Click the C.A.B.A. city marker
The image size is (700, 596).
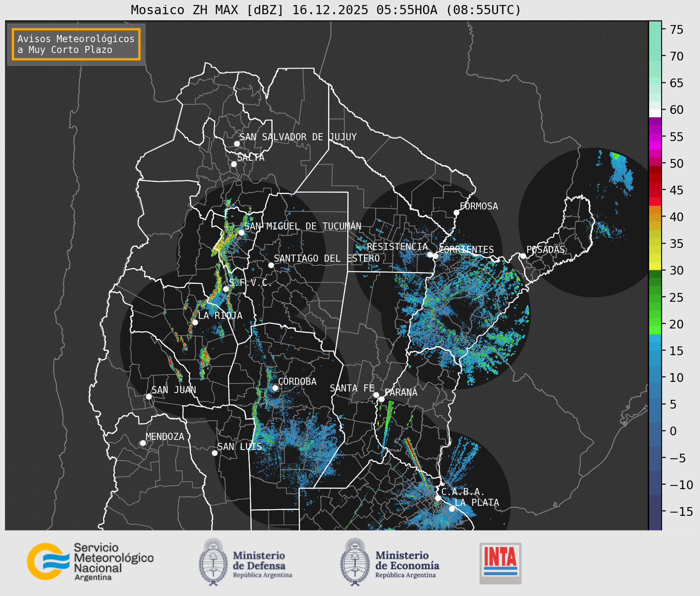[x=438, y=498]
